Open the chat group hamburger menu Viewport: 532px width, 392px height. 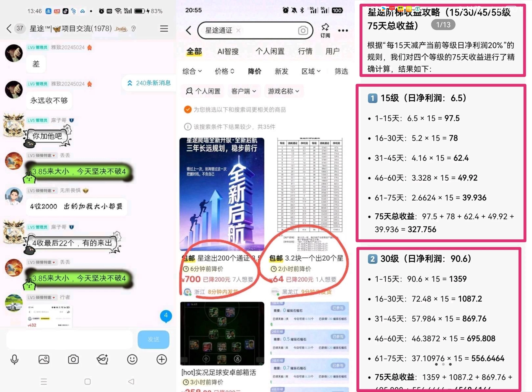coord(164,29)
